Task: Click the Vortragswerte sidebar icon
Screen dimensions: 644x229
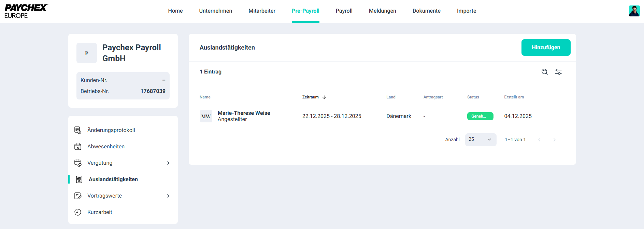Action: click(78, 196)
